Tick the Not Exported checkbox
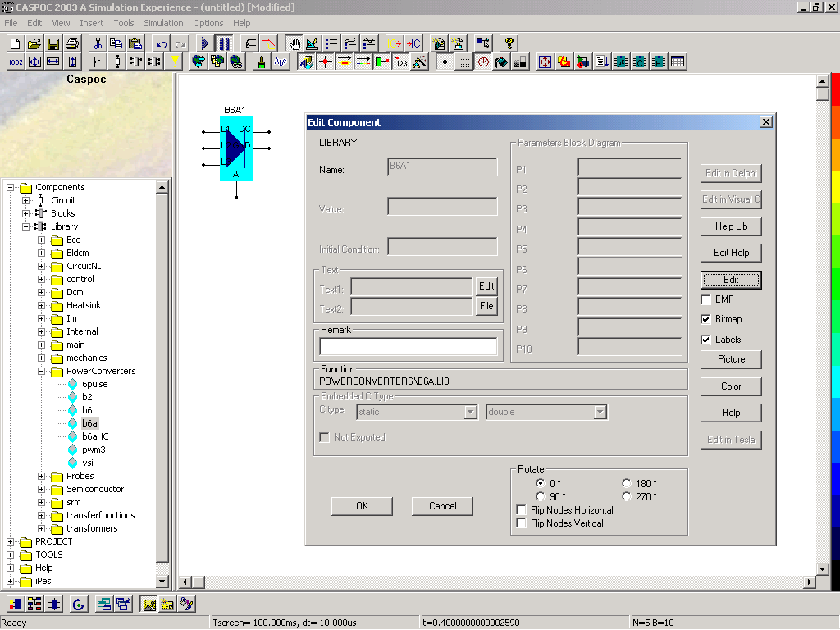Image resolution: width=840 pixels, height=630 pixels. 324,438
